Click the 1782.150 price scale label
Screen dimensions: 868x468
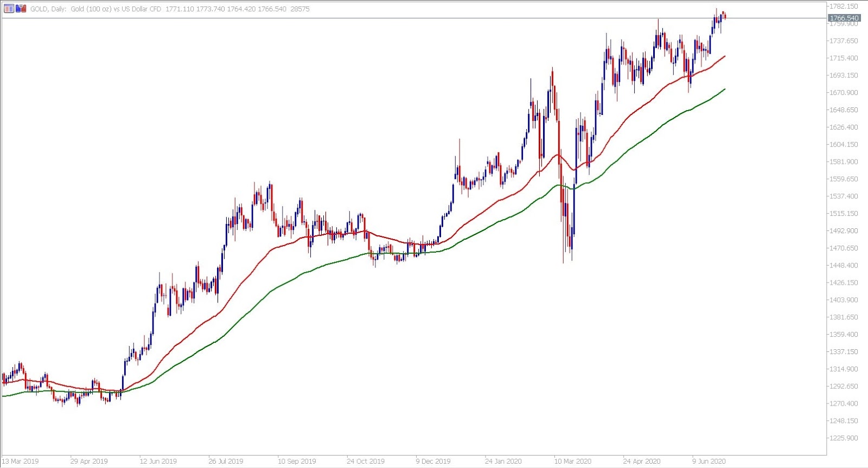[844, 7]
